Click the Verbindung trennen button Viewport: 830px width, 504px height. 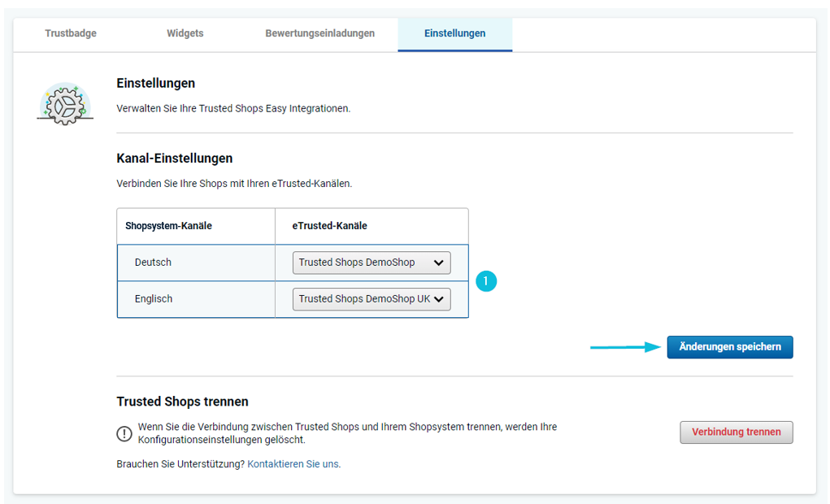(x=736, y=432)
